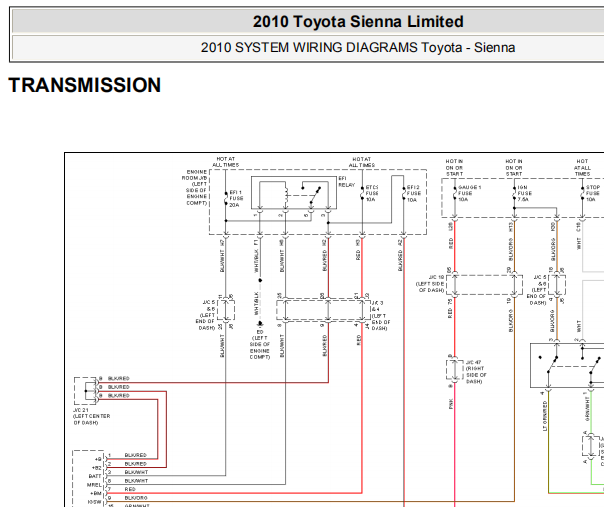
Task: Click the HOT AT ALL TIMES label above STOP fuse
Action: point(582,168)
